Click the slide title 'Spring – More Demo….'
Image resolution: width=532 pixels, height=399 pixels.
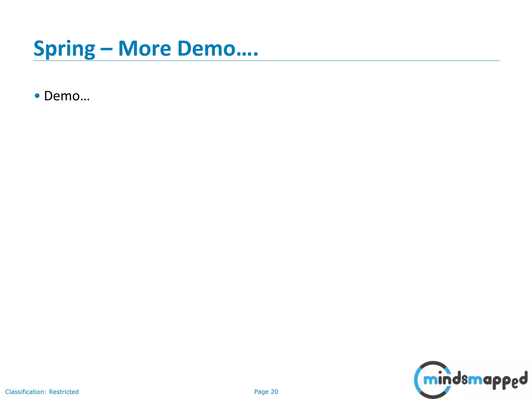(x=146, y=49)
